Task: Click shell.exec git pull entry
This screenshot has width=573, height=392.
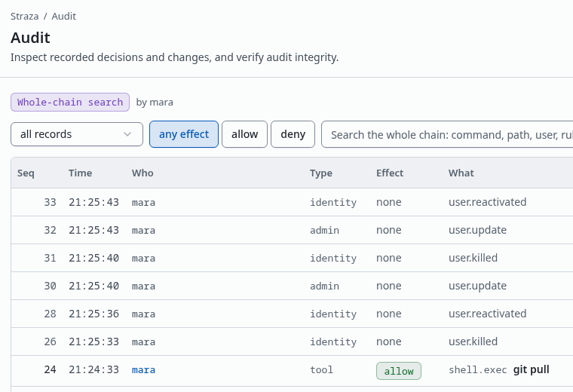Action: point(499,369)
